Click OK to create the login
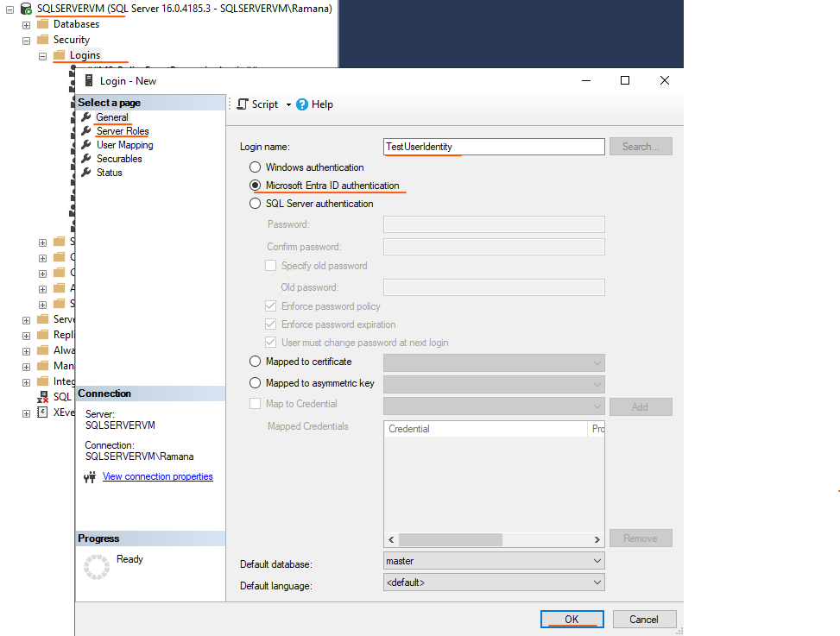The image size is (840, 636). pyautogui.click(x=572, y=620)
